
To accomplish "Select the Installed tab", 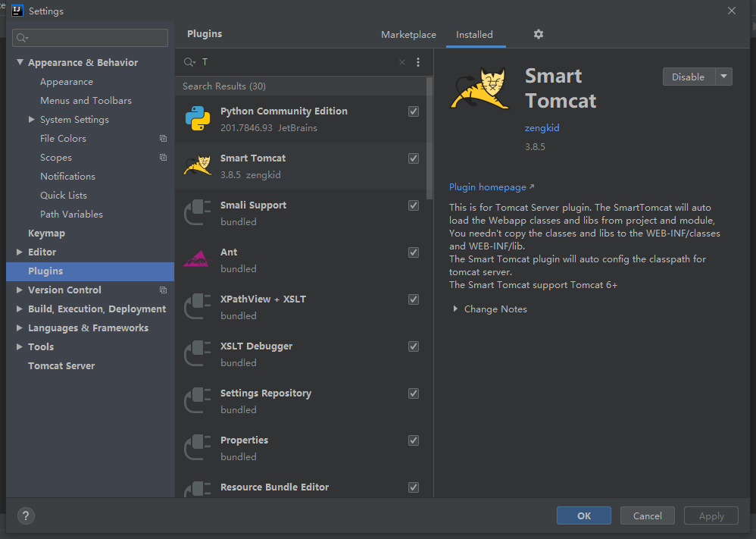I will tap(474, 35).
